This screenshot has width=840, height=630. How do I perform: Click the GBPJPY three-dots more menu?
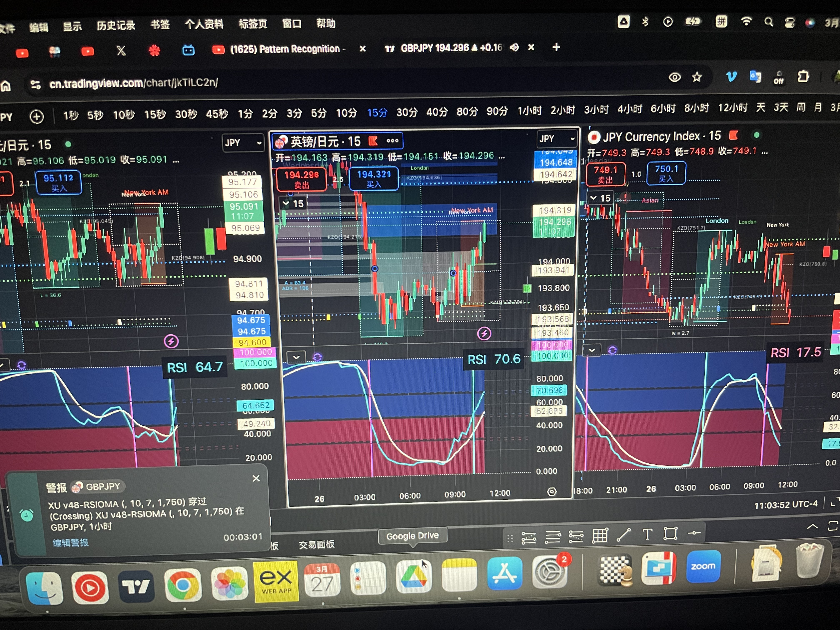[392, 141]
